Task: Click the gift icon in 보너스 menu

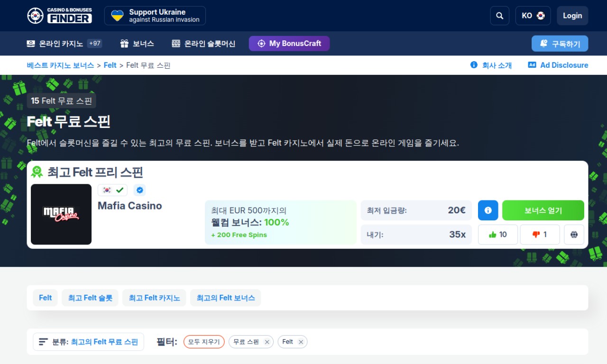Action: (x=125, y=44)
